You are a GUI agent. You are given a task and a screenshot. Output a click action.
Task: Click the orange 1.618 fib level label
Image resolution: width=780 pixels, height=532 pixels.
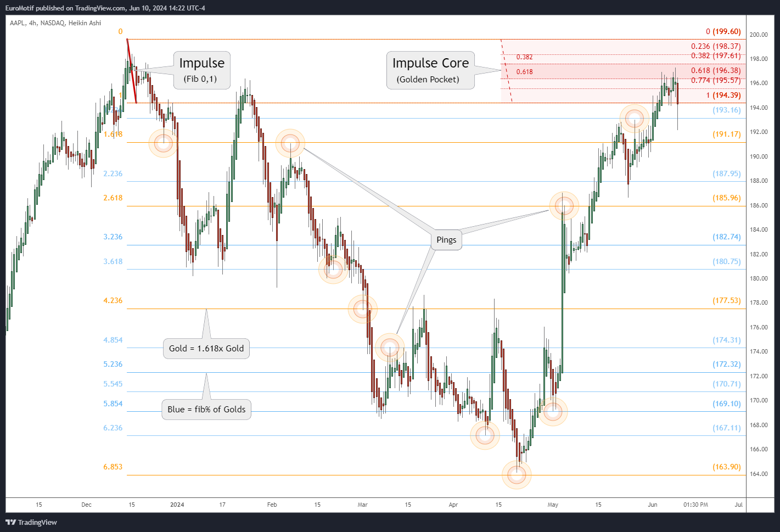point(113,135)
